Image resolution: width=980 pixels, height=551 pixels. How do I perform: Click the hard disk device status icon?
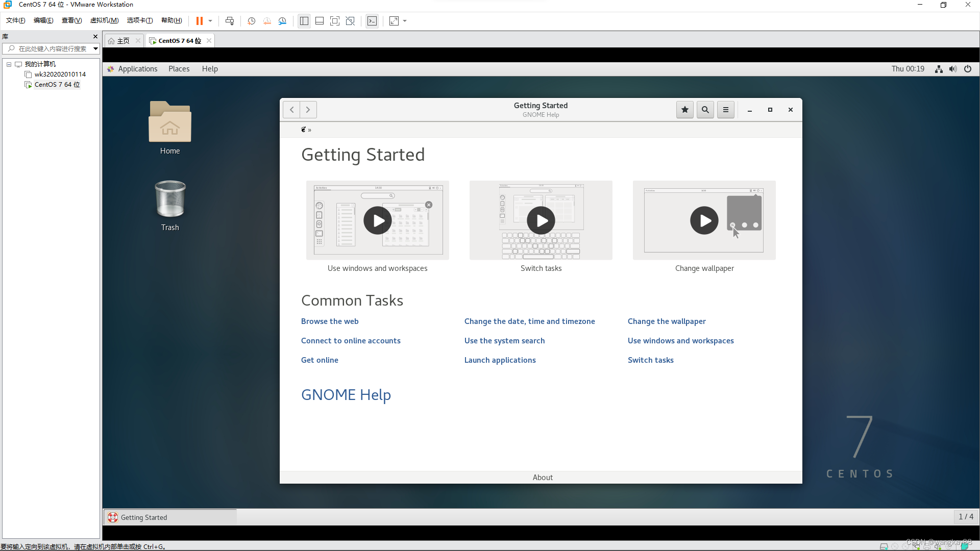click(x=884, y=546)
